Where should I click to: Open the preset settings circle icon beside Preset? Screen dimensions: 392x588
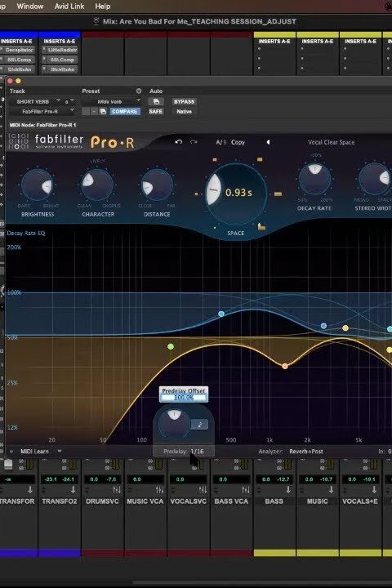click(139, 91)
